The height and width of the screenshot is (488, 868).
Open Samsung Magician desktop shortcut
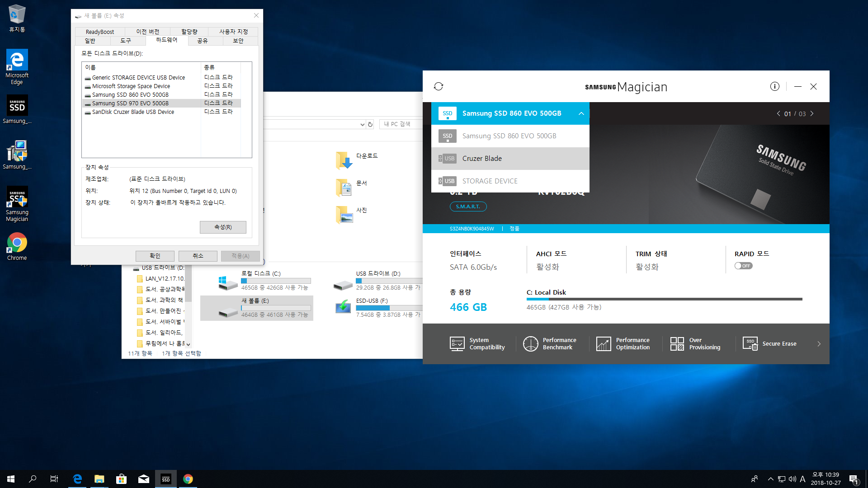coord(17,204)
